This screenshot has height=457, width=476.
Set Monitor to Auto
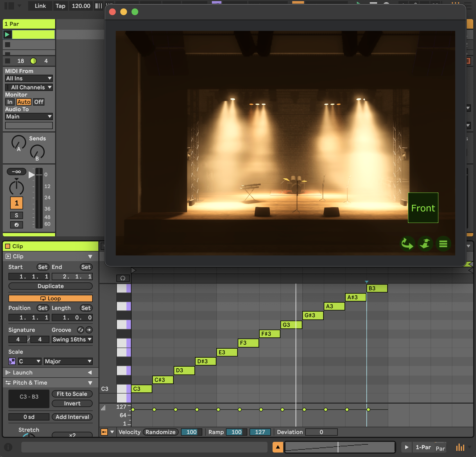pyautogui.click(x=24, y=102)
